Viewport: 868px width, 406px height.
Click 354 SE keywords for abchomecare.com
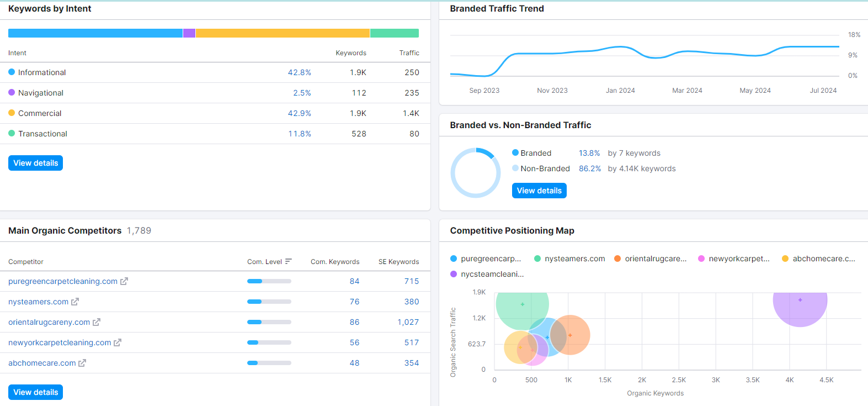412,363
